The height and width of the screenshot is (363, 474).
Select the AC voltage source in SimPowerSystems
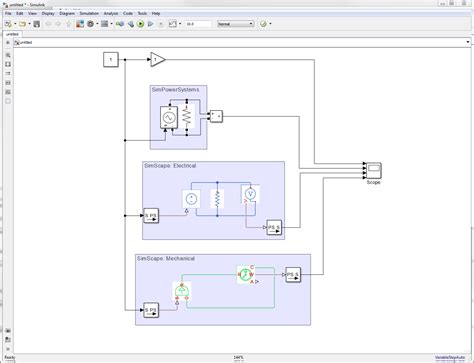pyautogui.click(x=169, y=117)
